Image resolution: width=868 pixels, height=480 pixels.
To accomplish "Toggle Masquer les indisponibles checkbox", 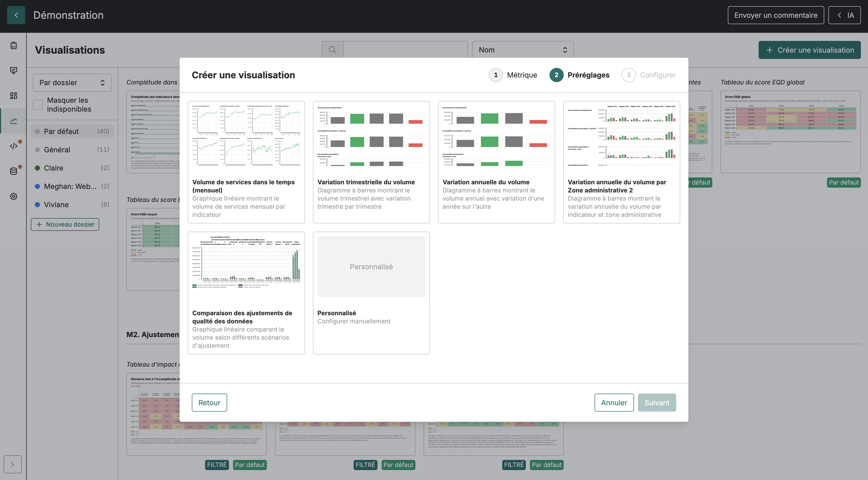I will click(x=38, y=104).
